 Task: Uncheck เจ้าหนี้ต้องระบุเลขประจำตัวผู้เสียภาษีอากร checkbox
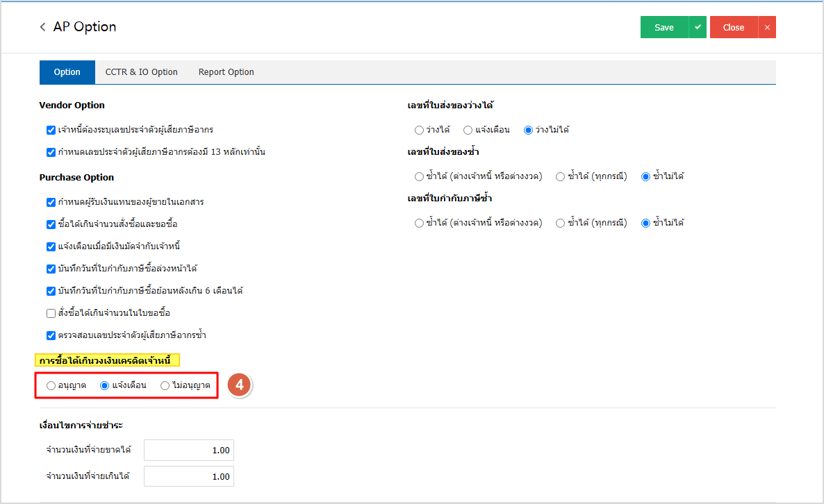pos(51,130)
